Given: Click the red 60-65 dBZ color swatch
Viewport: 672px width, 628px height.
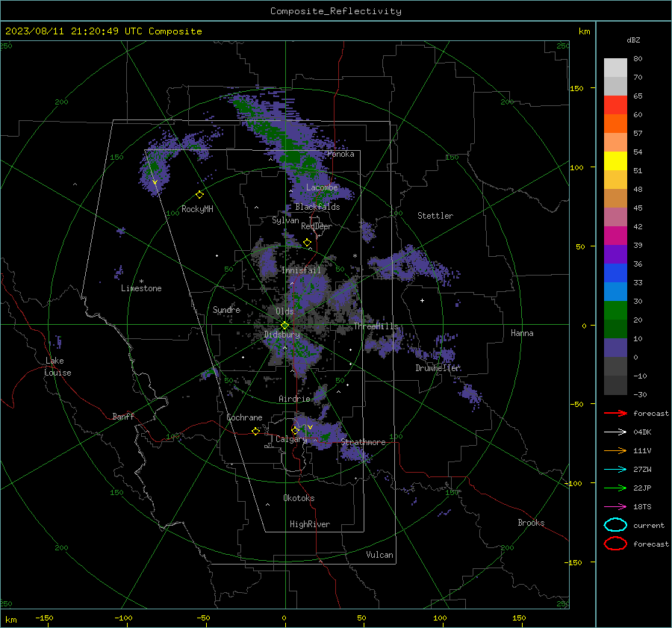Looking at the screenshot, I should coord(615,105).
